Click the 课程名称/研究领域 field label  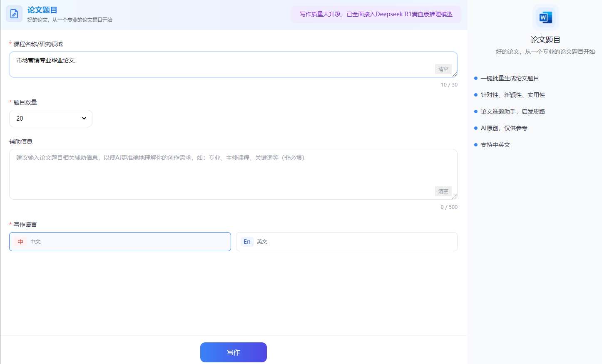point(38,44)
